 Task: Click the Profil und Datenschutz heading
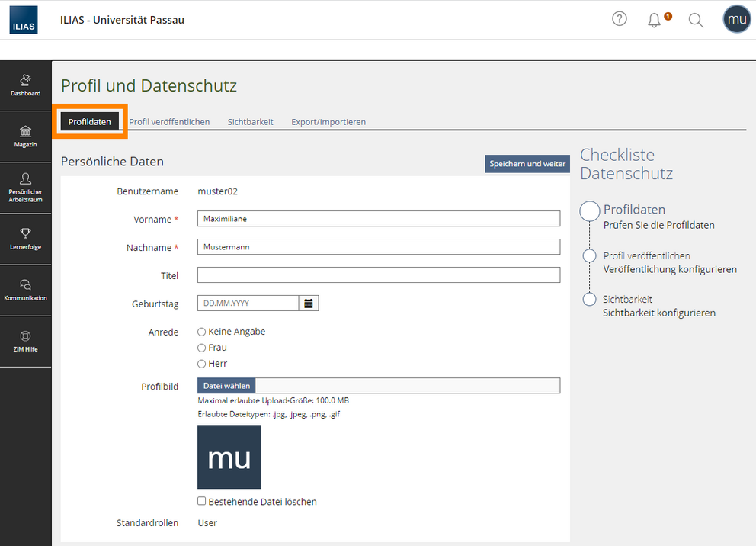(149, 86)
